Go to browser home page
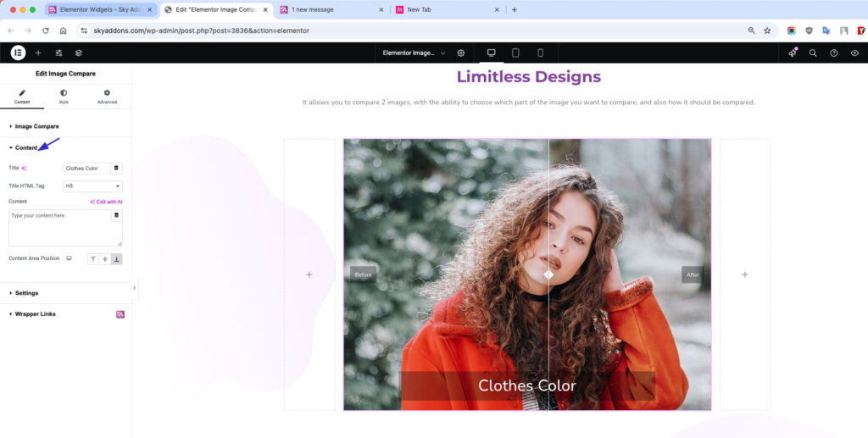 (x=63, y=31)
